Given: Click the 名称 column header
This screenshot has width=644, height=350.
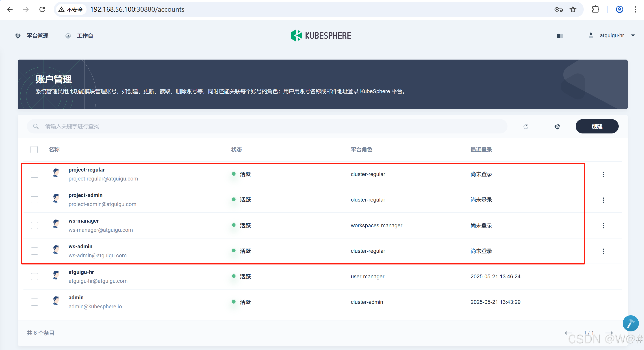Looking at the screenshot, I should (x=54, y=149).
